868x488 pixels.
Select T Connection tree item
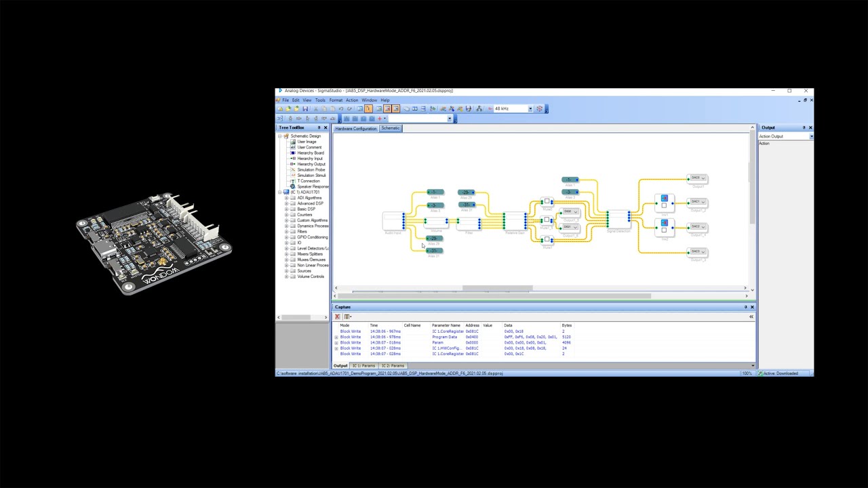pyautogui.click(x=309, y=181)
